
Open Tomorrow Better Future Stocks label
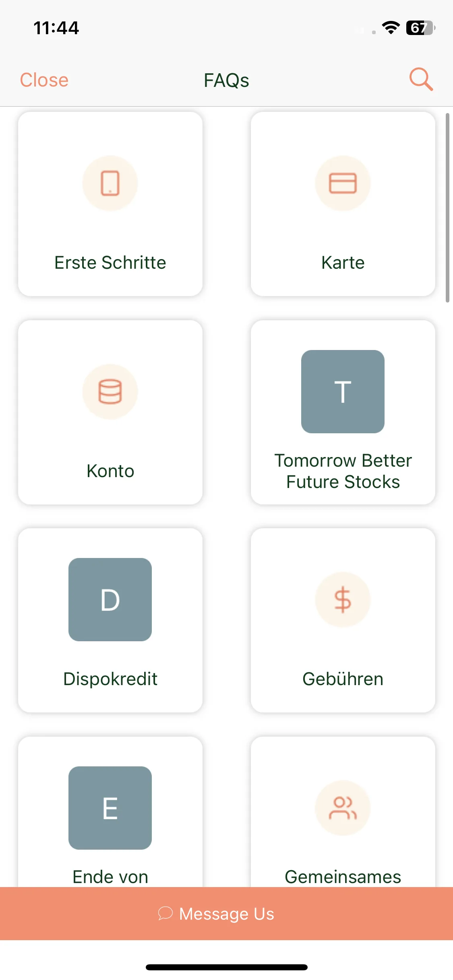[343, 471]
